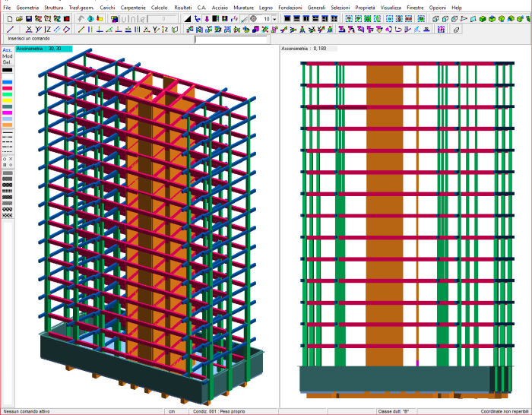The width and height of the screenshot is (532, 415).
Task: Click the Save floppy disk icon
Action: (x=29, y=18)
